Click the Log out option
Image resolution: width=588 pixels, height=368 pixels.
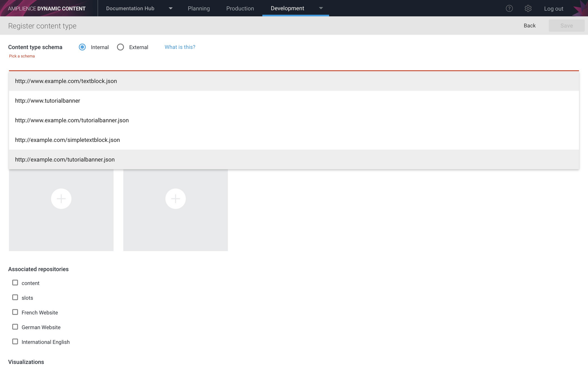click(x=554, y=8)
